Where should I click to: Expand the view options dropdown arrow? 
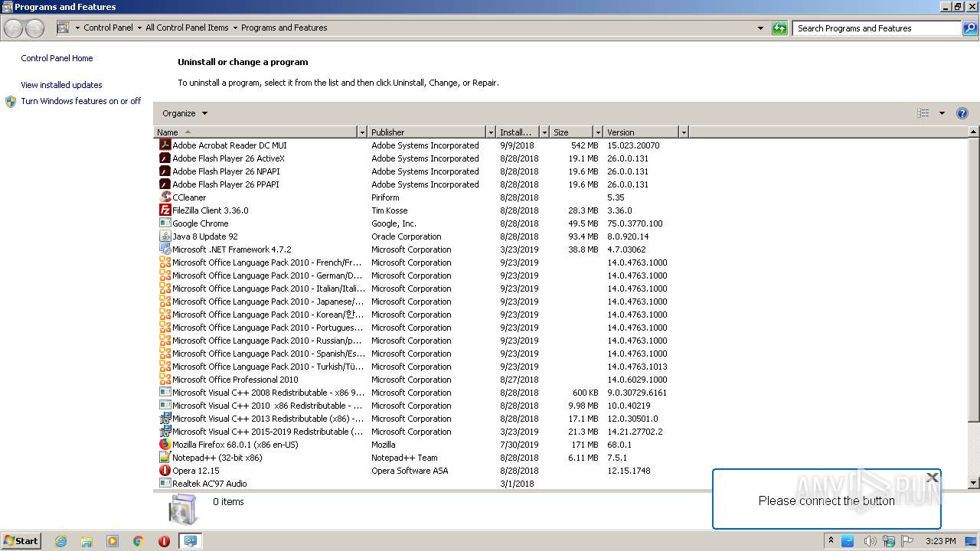942,113
